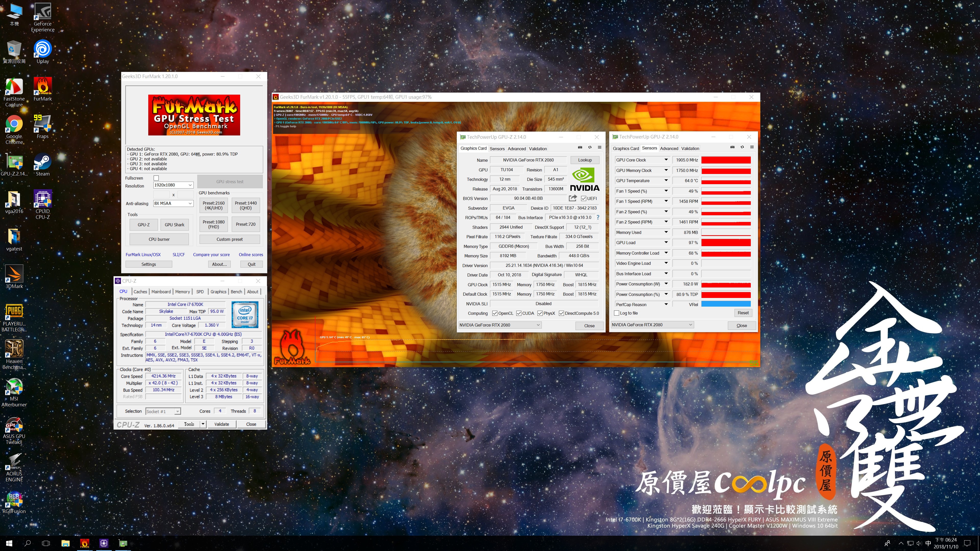This screenshot has height=551, width=980.
Task: Open the Heaven Benchmark desktop icon
Action: pyautogui.click(x=14, y=354)
